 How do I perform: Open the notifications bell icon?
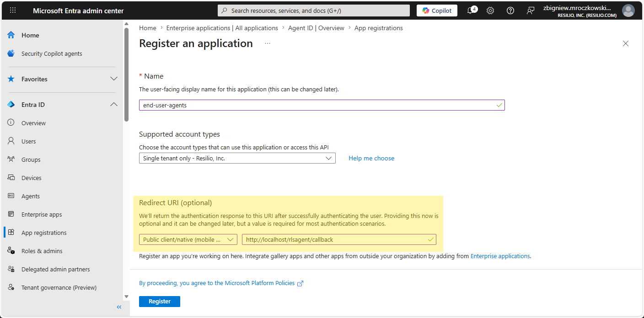click(x=471, y=11)
